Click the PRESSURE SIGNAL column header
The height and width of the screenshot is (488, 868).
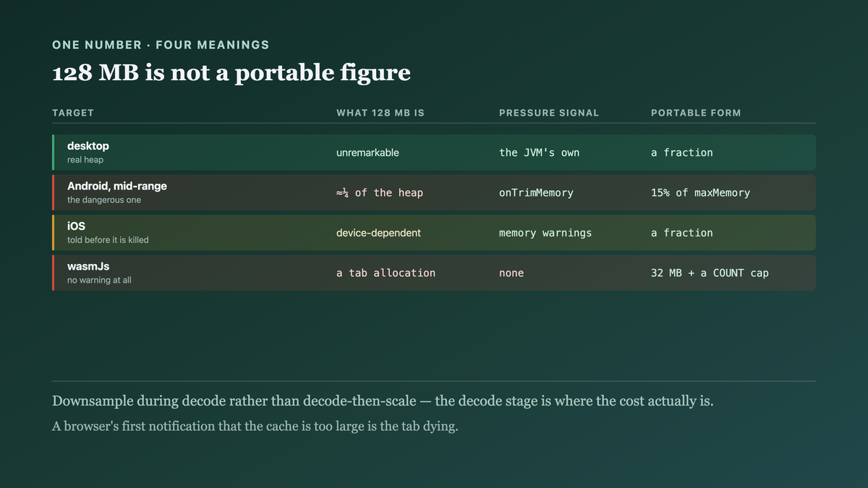point(549,113)
